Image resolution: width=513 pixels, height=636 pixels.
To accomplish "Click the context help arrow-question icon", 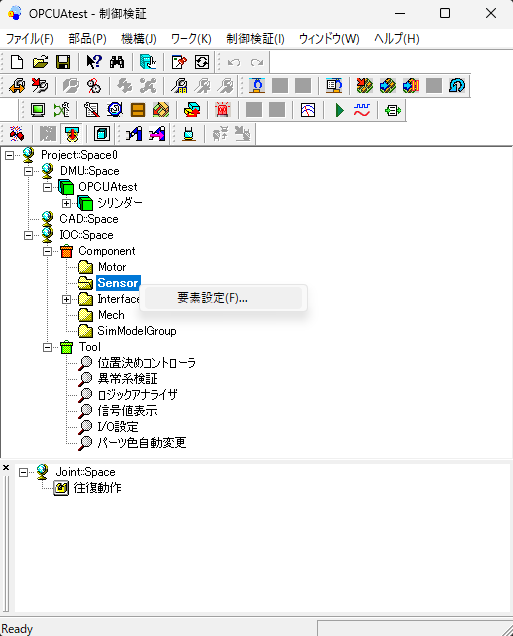I will point(94,62).
